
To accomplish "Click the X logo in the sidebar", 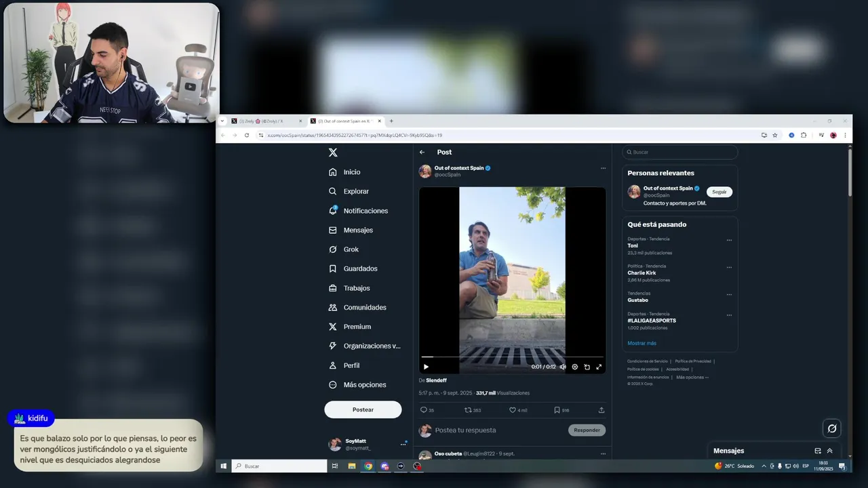I will click(333, 152).
